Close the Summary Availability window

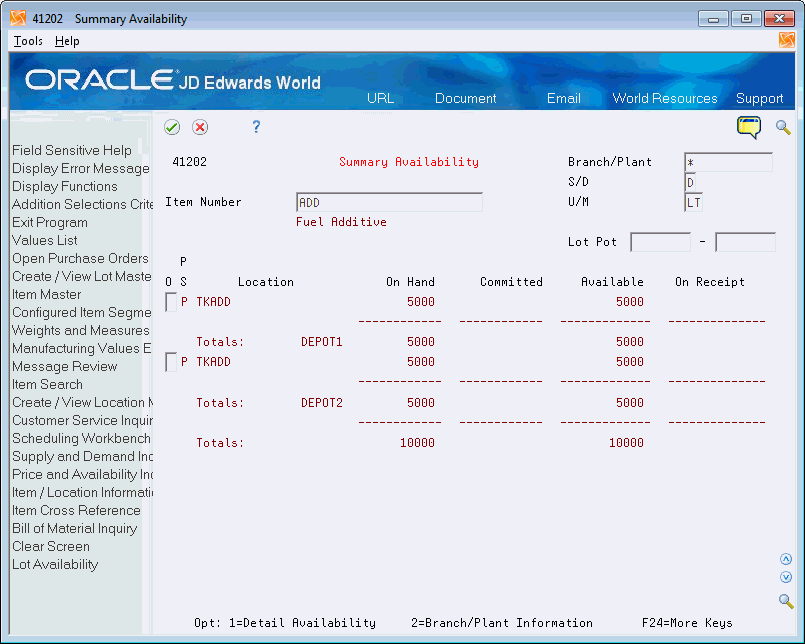coord(779,19)
